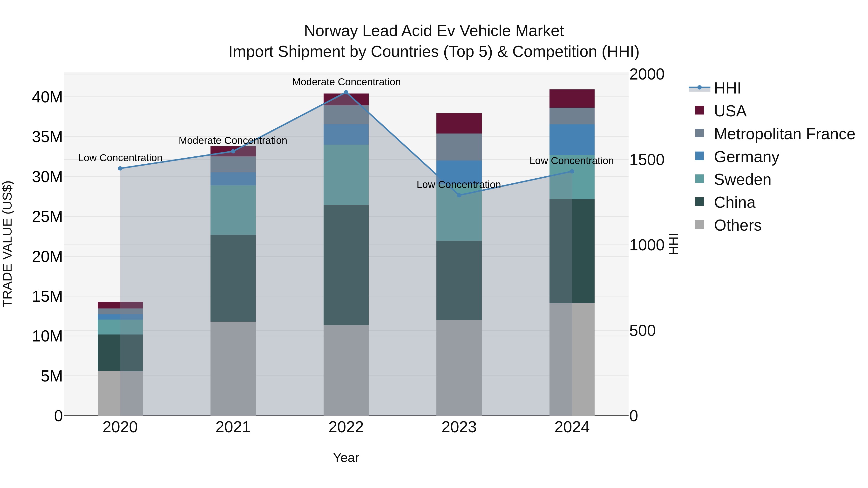Click the China dark green legend swatch
Image resolution: width=868 pixels, height=488 pixels.
click(x=699, y=201)
